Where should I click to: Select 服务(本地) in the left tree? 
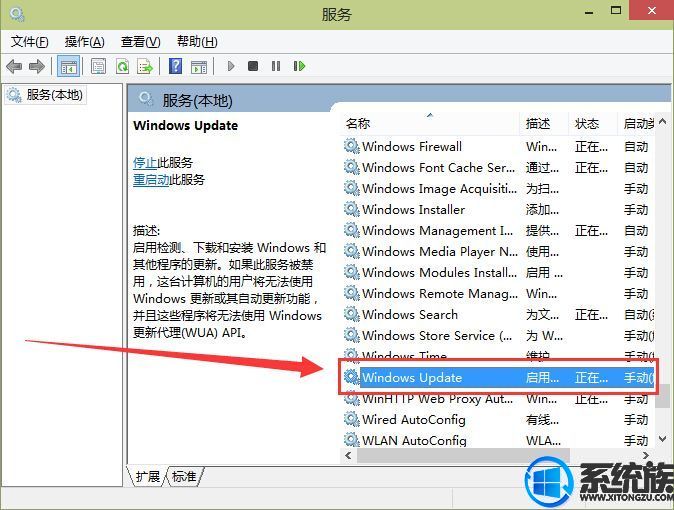pyautogui.click(x=52, y=95)
